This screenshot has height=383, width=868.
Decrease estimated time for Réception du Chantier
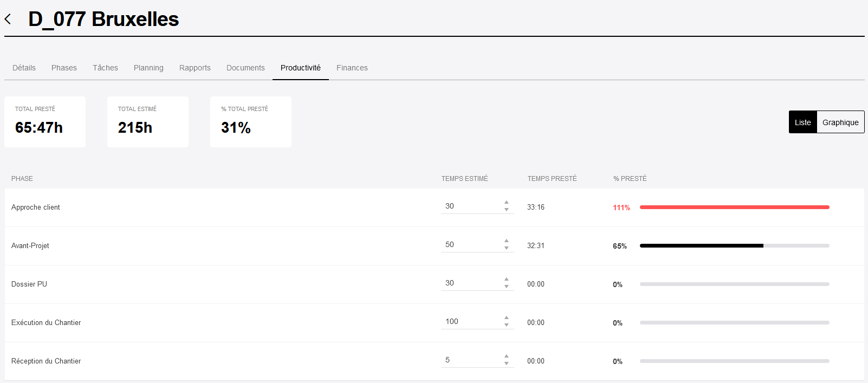click(x=507, y=363)
